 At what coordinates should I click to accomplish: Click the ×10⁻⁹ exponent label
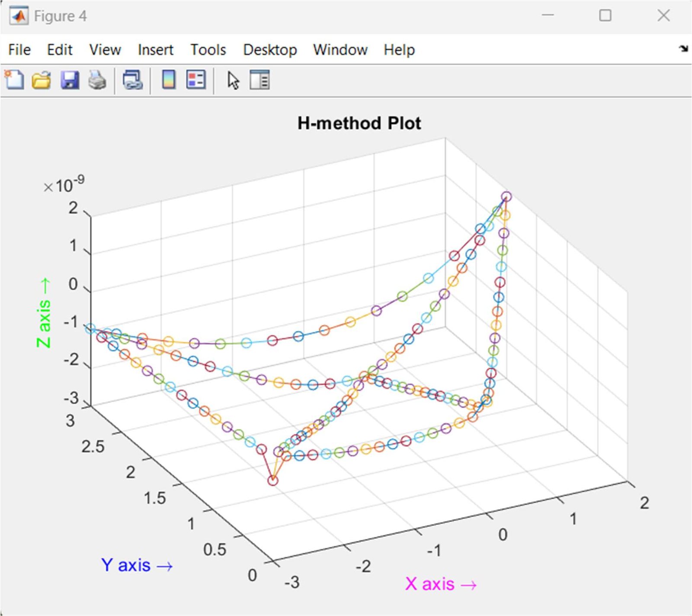(x=64, y=185)
